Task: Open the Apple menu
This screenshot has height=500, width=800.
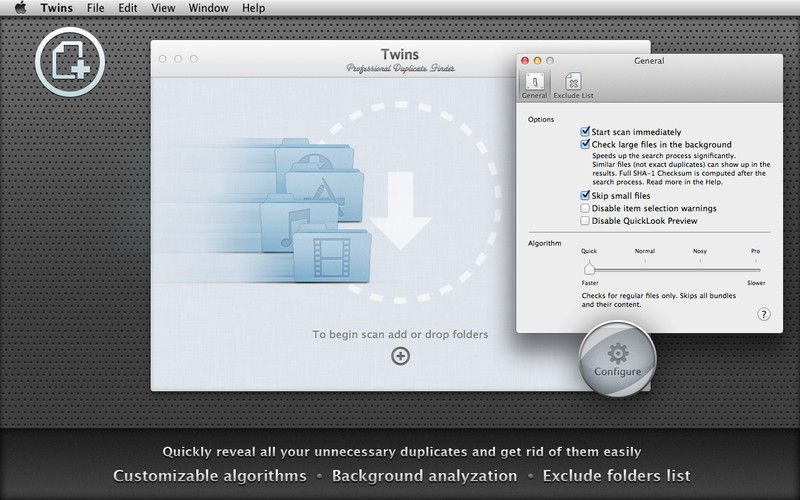Action: [x=20, y=8]
